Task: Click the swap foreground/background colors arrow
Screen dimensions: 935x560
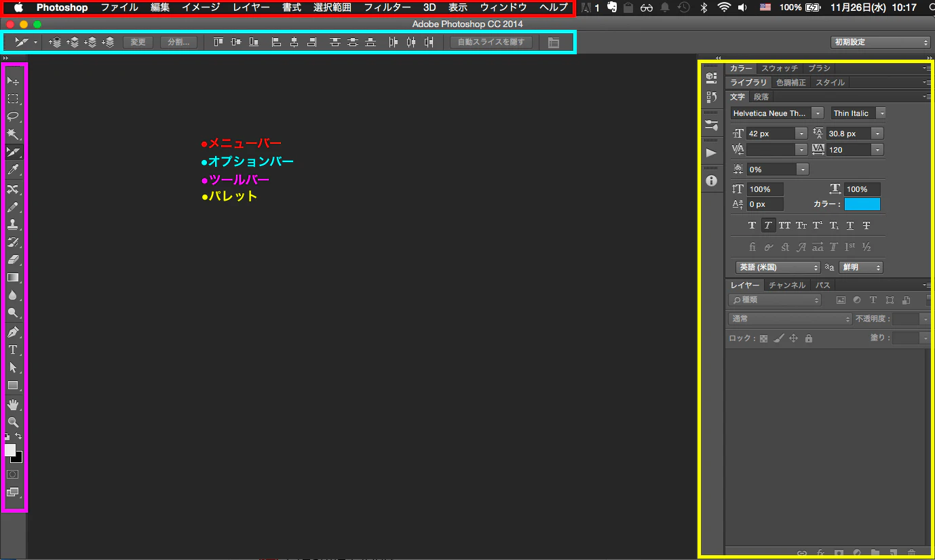Action: (19, 436)
